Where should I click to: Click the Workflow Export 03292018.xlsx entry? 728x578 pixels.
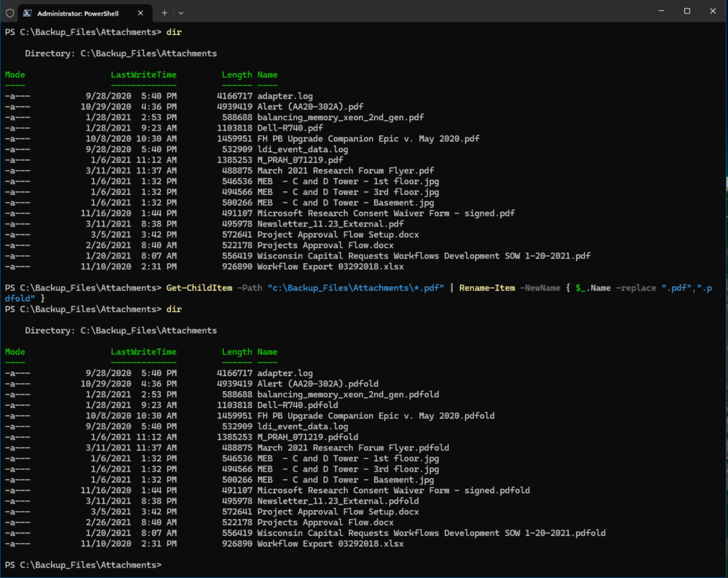tap(330, 266)
